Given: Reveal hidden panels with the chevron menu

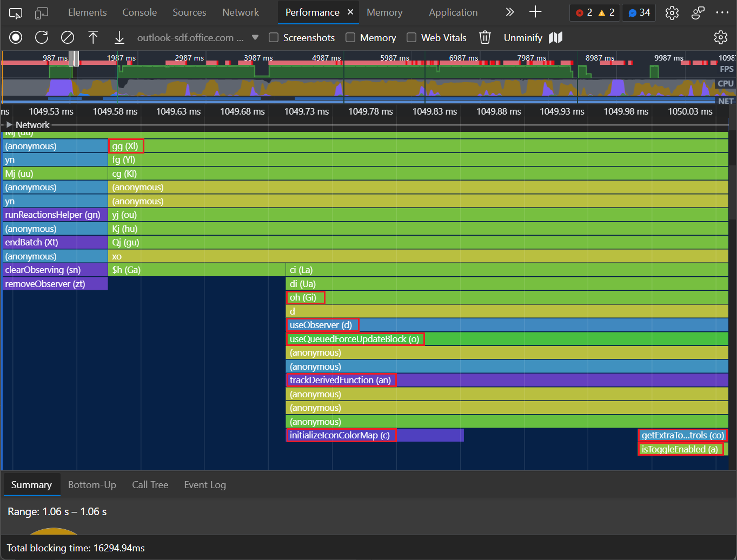Looking at the screenshot, I should pos(509,12).
